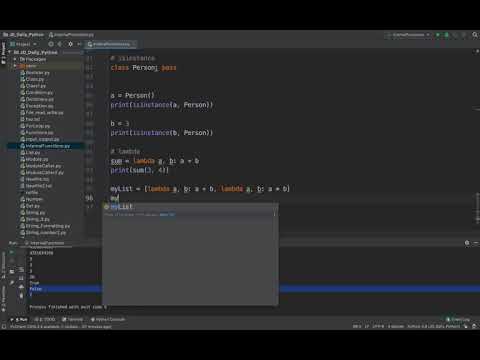Viewport: 480px width, 360px height.
Task: Click InternalFunctions.py breadcrumb in navigation bar
Action: (x=71, y=35)
